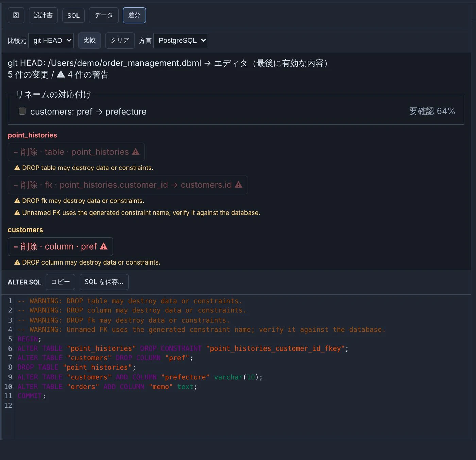Screen dimensions: 476x460
Task: Click the point_histories section heading
Action: [x=32, y=135]
